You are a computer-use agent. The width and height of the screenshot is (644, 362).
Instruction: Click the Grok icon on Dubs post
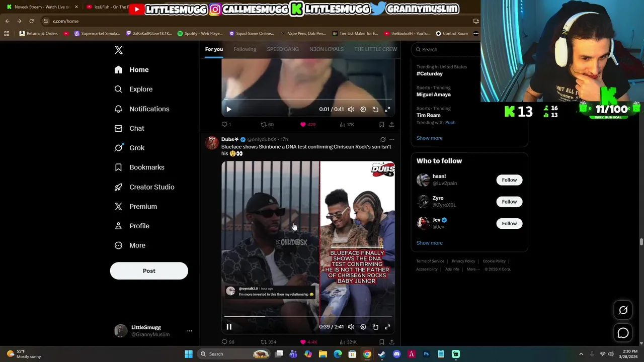383,139
